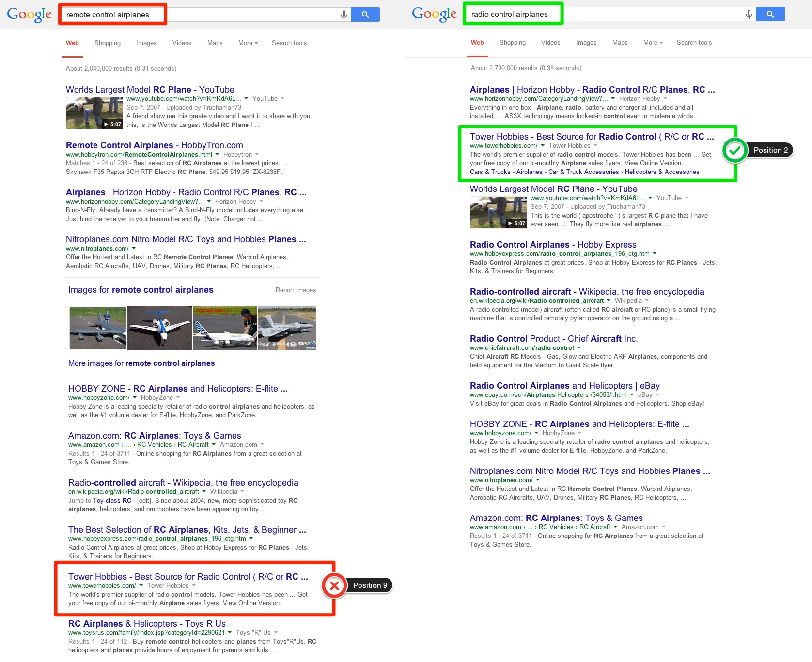812x662 pixels.
Task: Click the 'Helicopters & Accessories' sitelink under Tower Hobbies
Action: coord(662,172)
